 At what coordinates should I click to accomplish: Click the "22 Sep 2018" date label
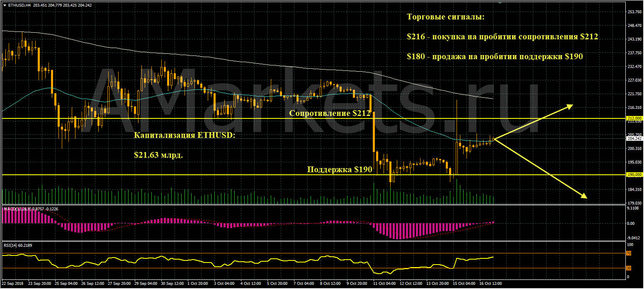13,284
